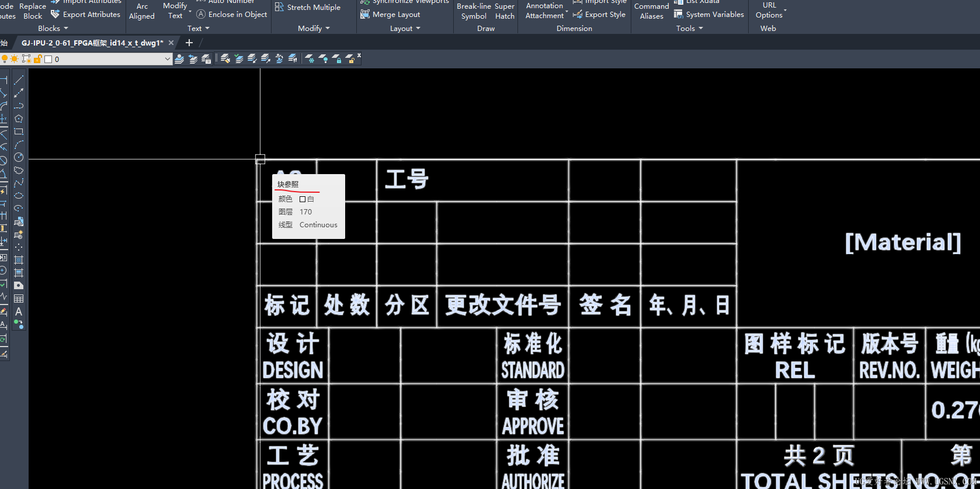Select the Circle tool
Screen dimensions: 980x489
19,157
